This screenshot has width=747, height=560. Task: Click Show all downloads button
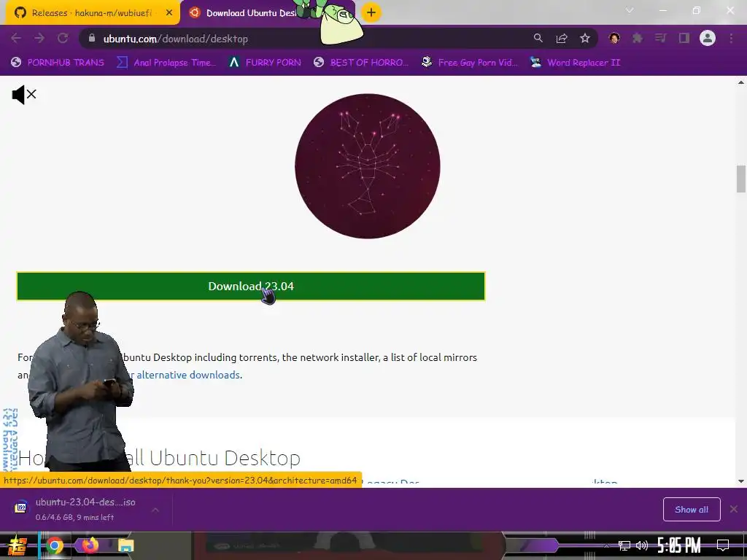click(692, 510)
